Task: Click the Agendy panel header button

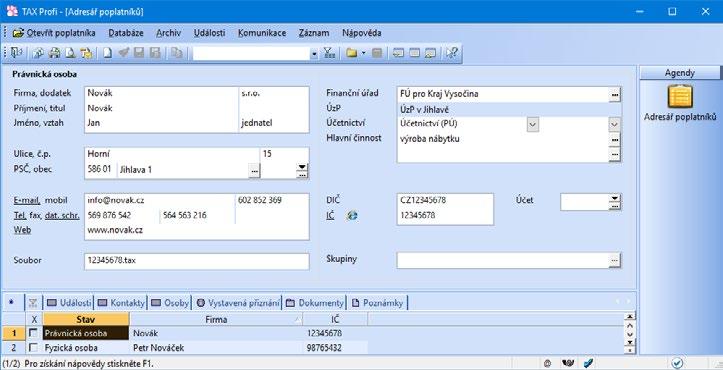Action: tap(680, 73)
